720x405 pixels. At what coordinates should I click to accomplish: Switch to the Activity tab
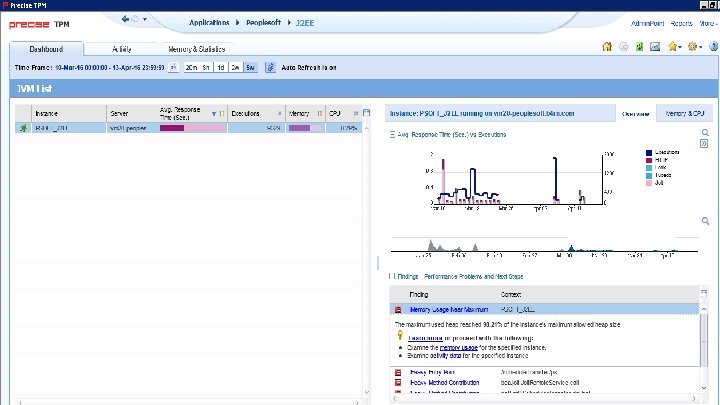pyautogui.click(x=122, y=49)
